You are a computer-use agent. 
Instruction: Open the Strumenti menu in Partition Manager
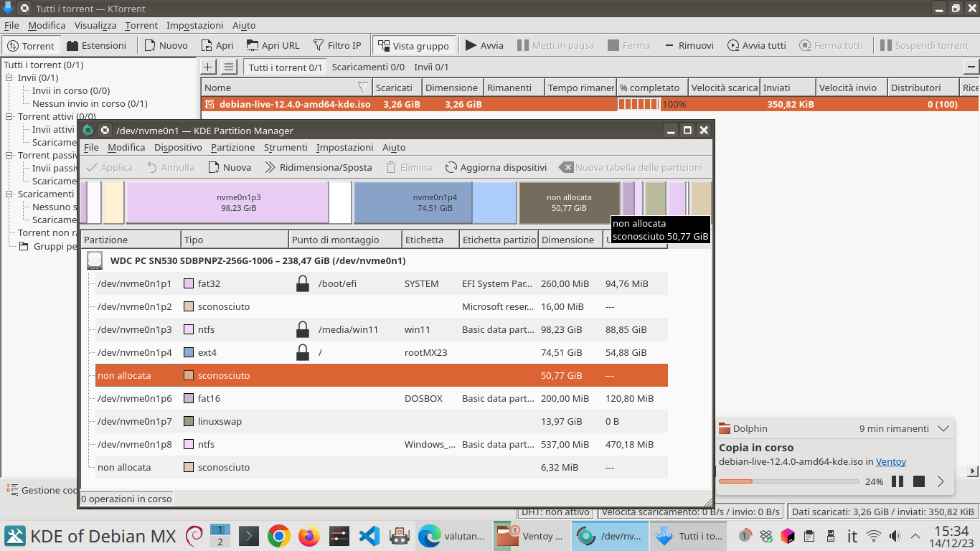pos(286,147)
